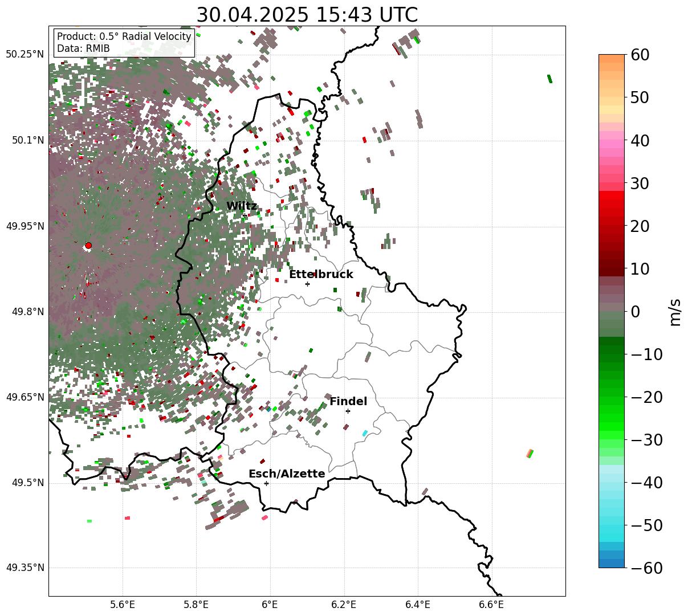Image resolution: width=688 pixels, height=616 pixels.
Task: Click the 5.8°E longitude label
Action: click(197, 604)
